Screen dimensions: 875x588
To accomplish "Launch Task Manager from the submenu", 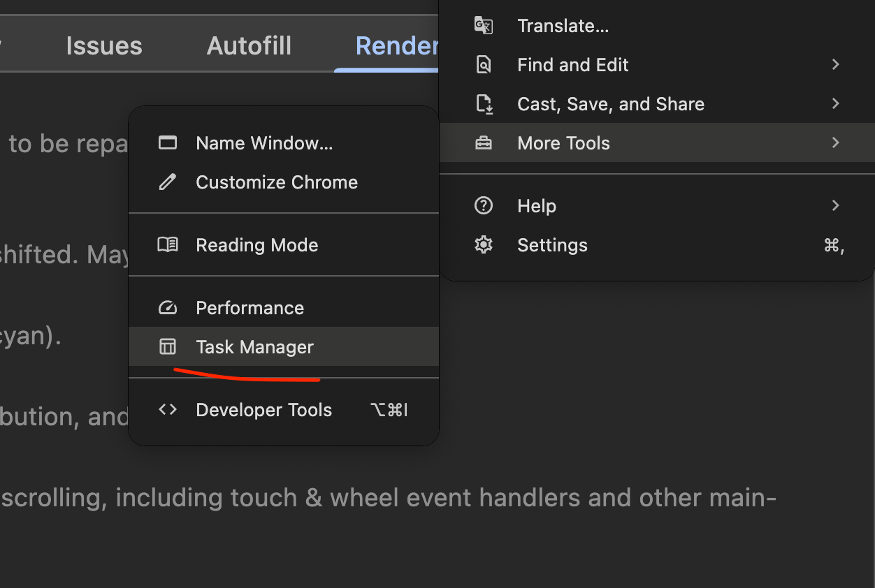I will pos(284,347).
